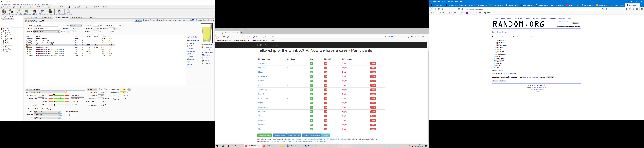The width and height of the screenshot is (644, 148).
Task: Open Inventory from the toolbar
Action: click(x=72, y=7)
